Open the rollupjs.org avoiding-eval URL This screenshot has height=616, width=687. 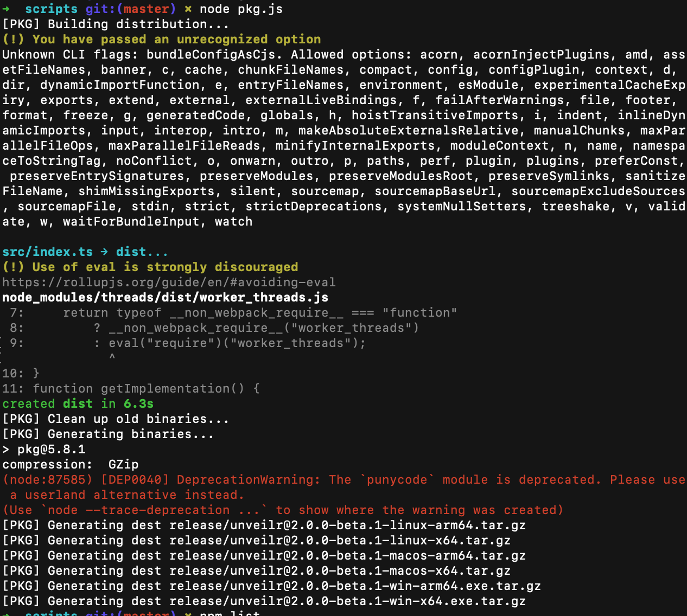click(169, 283)
